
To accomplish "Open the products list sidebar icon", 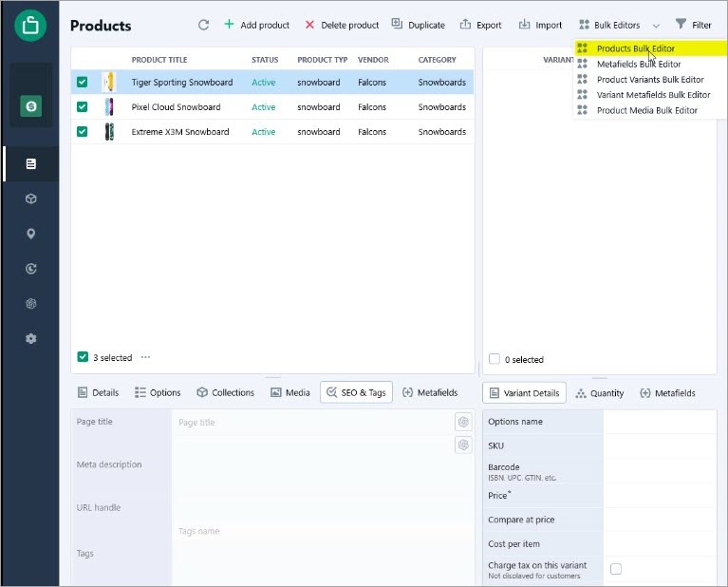I will pos(31,163).
